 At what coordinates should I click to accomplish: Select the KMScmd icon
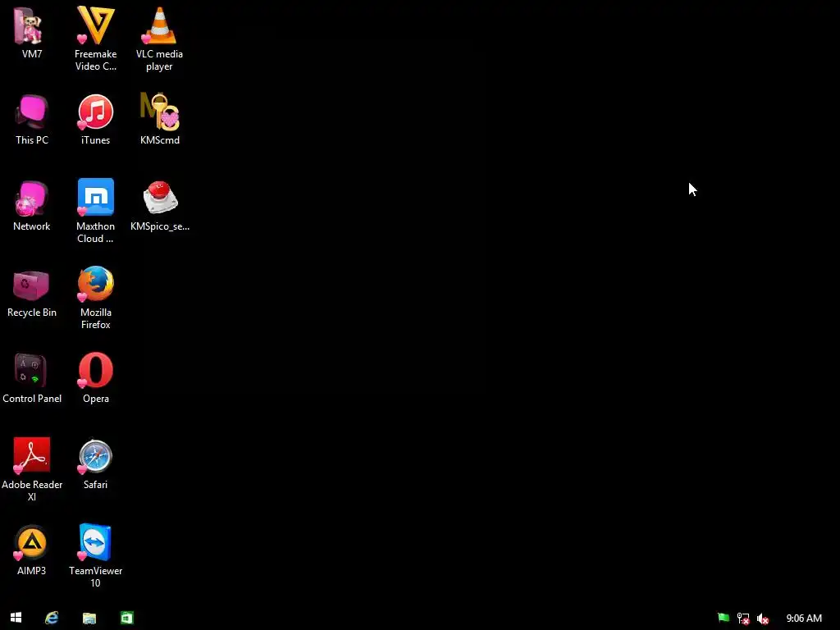tap(160, 112)
